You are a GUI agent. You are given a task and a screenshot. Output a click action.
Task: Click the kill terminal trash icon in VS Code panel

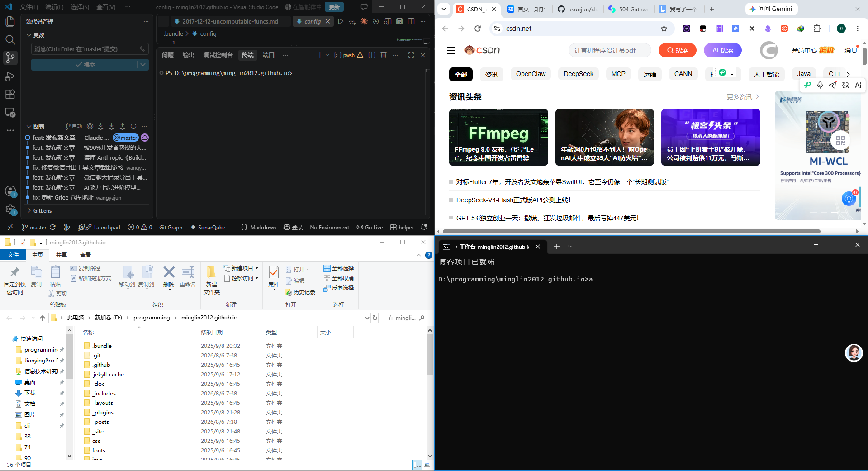[384, 55]
